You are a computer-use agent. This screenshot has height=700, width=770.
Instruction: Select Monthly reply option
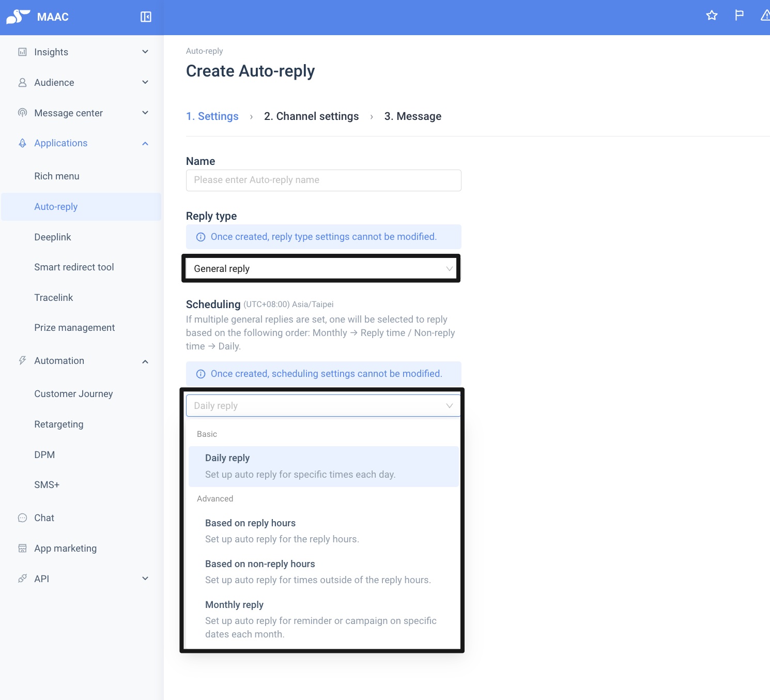tap(324, 619)
